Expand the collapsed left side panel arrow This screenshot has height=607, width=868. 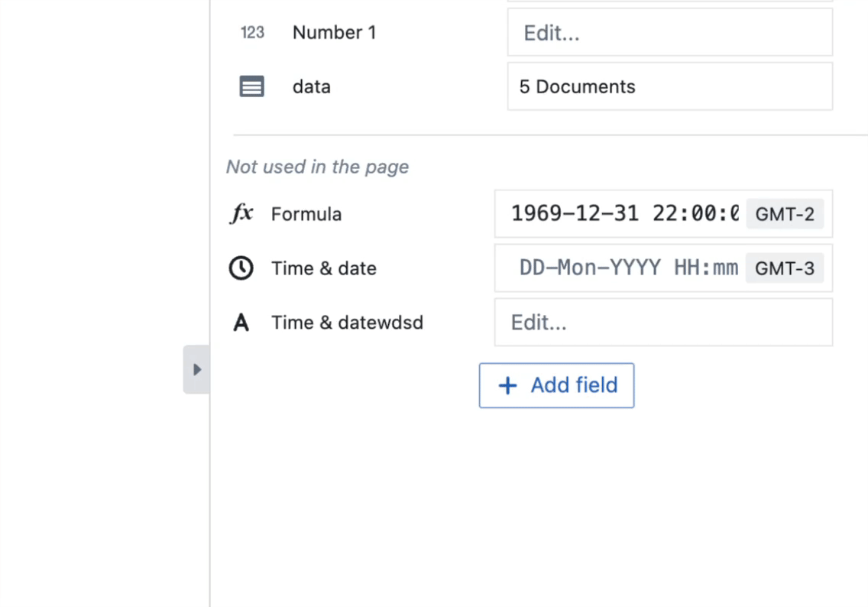[197, 370]
